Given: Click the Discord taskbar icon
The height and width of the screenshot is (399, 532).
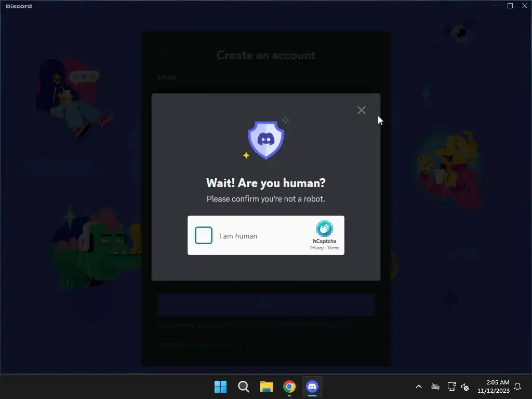Looking at the screenshot, I should [312, 387].
